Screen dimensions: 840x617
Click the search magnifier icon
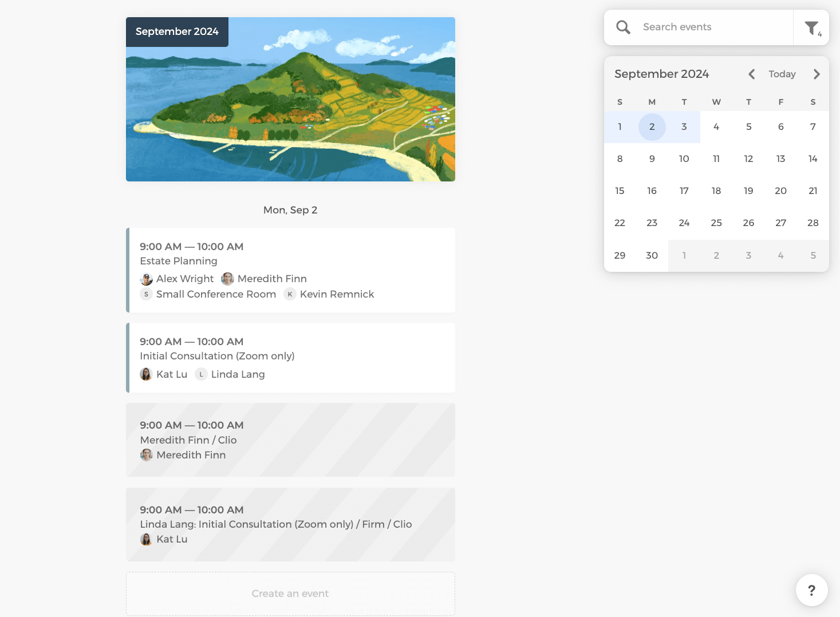coord(623,27)
